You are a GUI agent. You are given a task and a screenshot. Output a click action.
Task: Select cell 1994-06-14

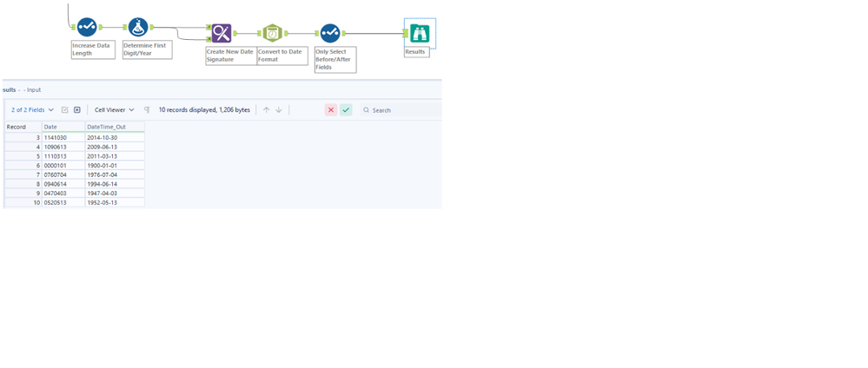(116, 184)
